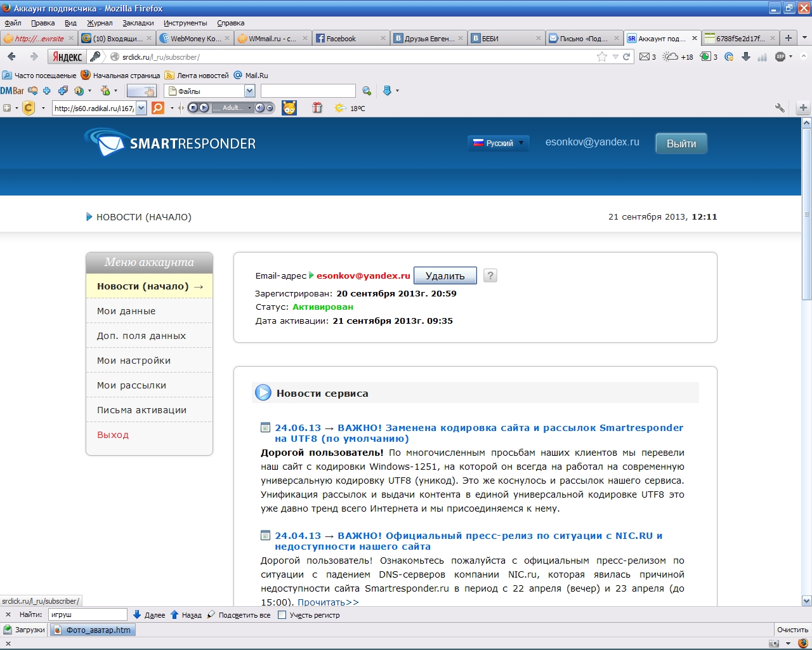Click the owl icon in the toolbar
This screenshot has width=812, height=650.
pyautogui.click(x=289, y=108)
